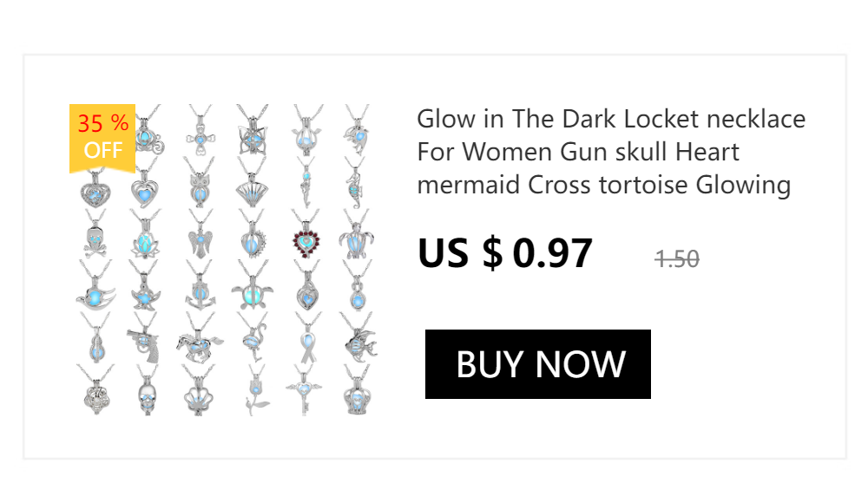Screen dimensions: 868x503
Task: Choose the seahorse pendant
Action: pyautogui.click(x=355, y=183)
